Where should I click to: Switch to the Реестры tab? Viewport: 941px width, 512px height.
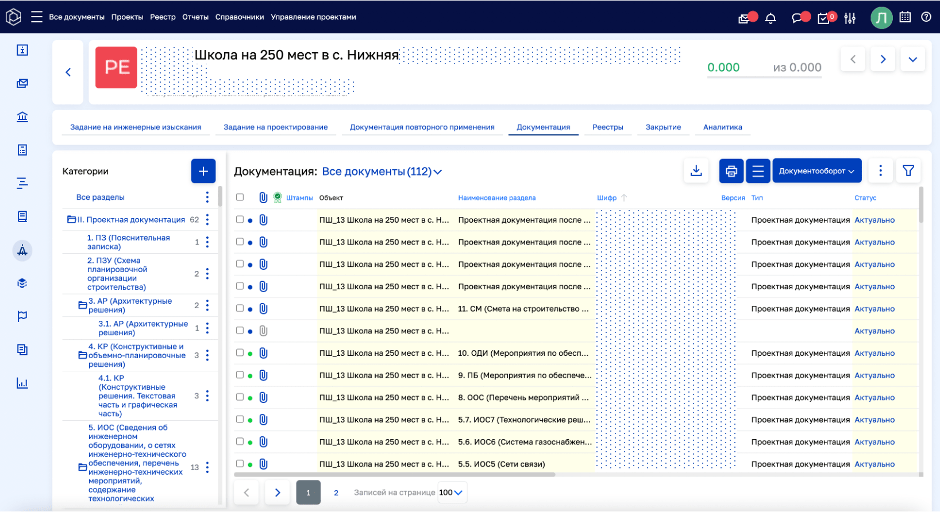(607, 128)
